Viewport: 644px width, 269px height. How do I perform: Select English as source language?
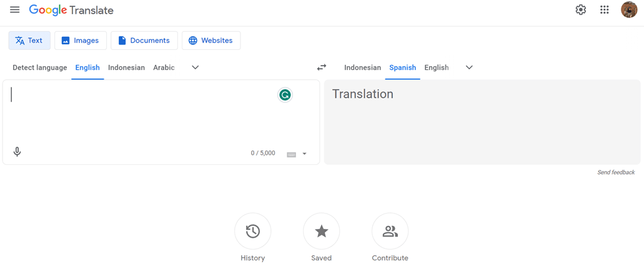pyautogui.click(x=87, y=68)
